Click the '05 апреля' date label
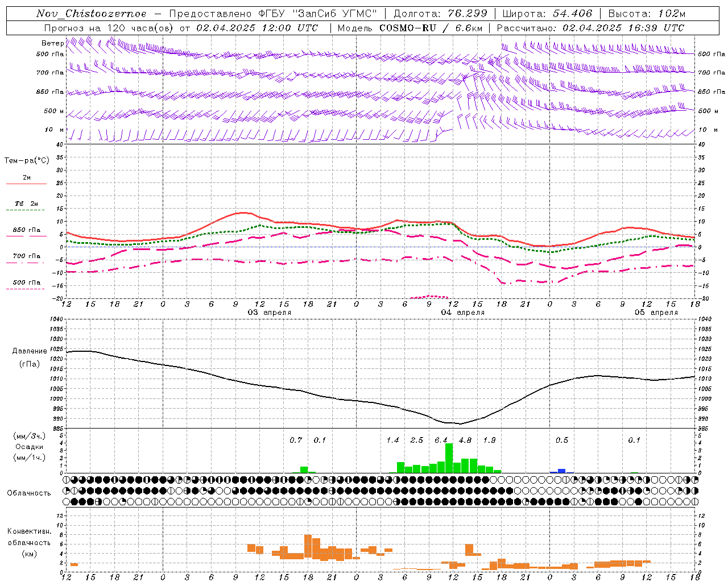This screenshot has height=582, width=728. 656,312
